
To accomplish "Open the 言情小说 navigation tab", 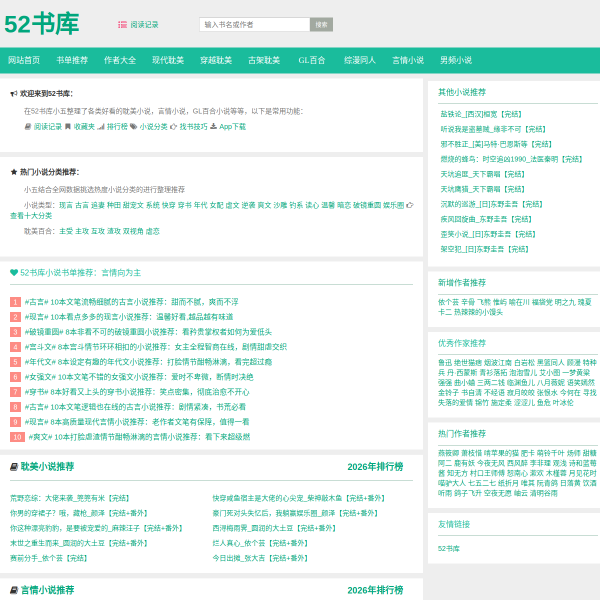I will (408, 60).
